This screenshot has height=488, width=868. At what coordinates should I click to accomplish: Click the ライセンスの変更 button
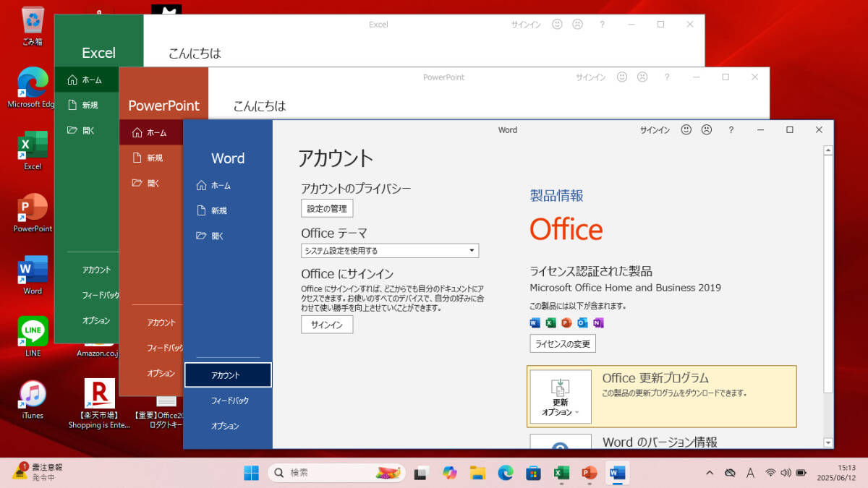point(563,343)
